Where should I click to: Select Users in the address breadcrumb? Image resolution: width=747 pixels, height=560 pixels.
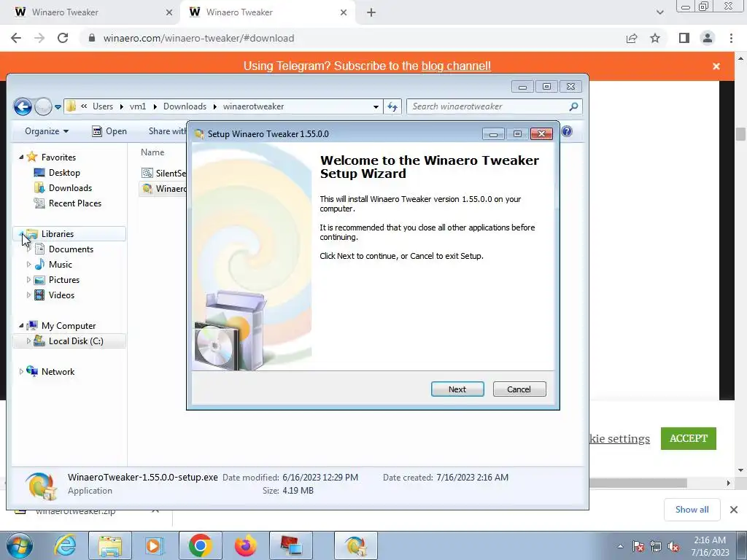[102, 106]
